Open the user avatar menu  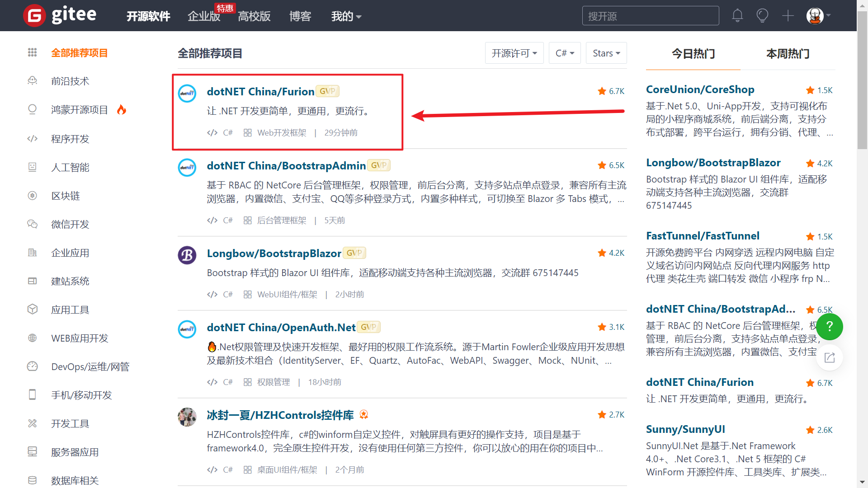tap(819, 15)
